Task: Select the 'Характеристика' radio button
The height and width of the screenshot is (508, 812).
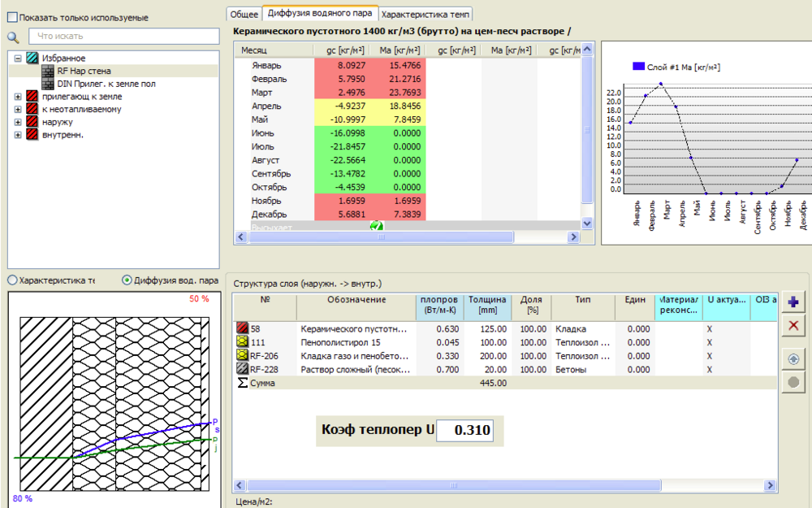Action: coord(12,280)
